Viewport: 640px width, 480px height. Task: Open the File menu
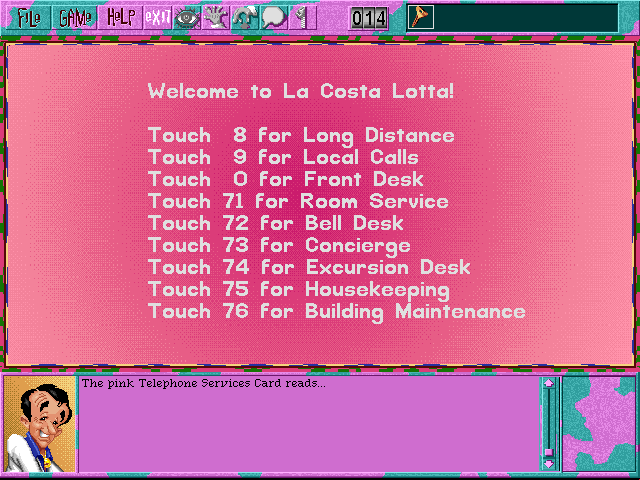pyautogui.click(x=29, y=18)
